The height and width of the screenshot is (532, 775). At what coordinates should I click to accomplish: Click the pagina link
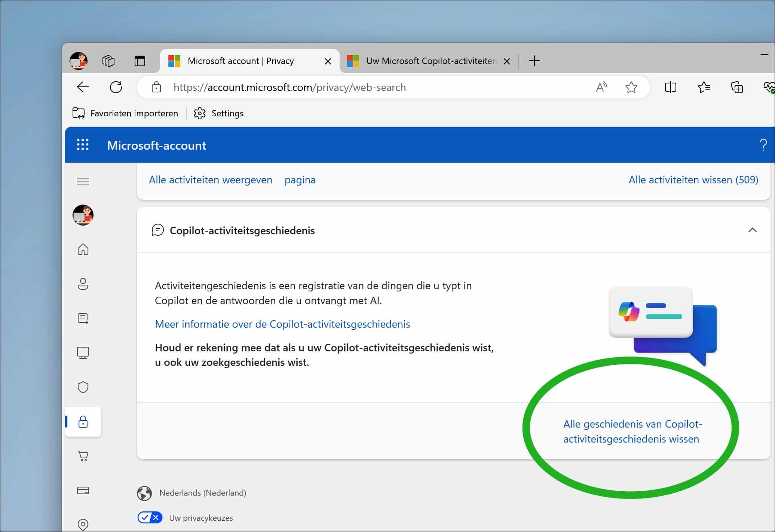tap(300, 180)
